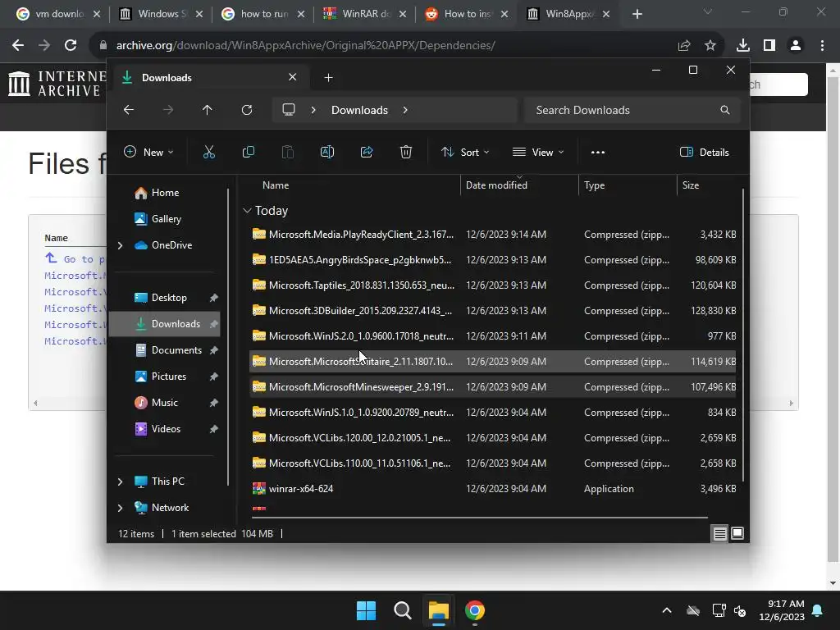Switch to the large thumbnails view icon
Screen dimensions: 840x630
click(x=737, y=533)
